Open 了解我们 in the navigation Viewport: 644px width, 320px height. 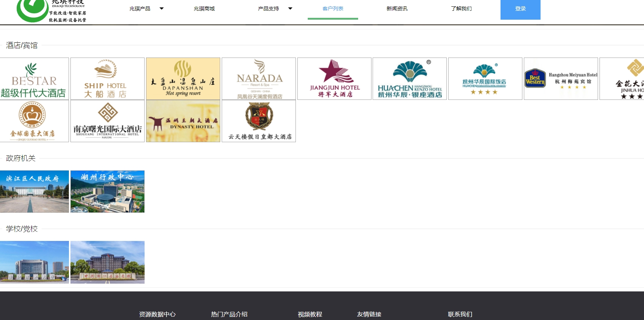[461, 9]
